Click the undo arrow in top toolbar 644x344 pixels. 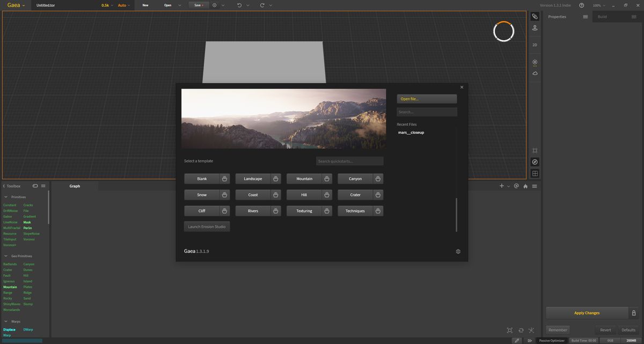239,5
